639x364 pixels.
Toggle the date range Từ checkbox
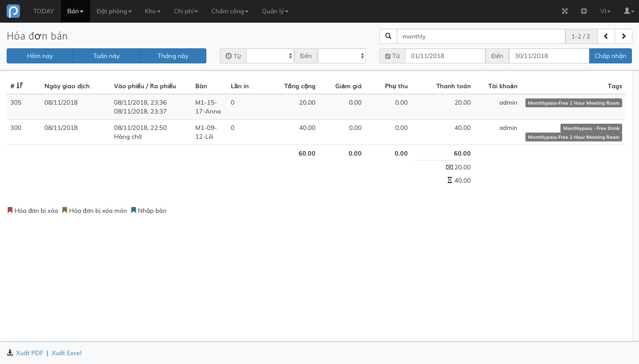[x=388, y=56]
